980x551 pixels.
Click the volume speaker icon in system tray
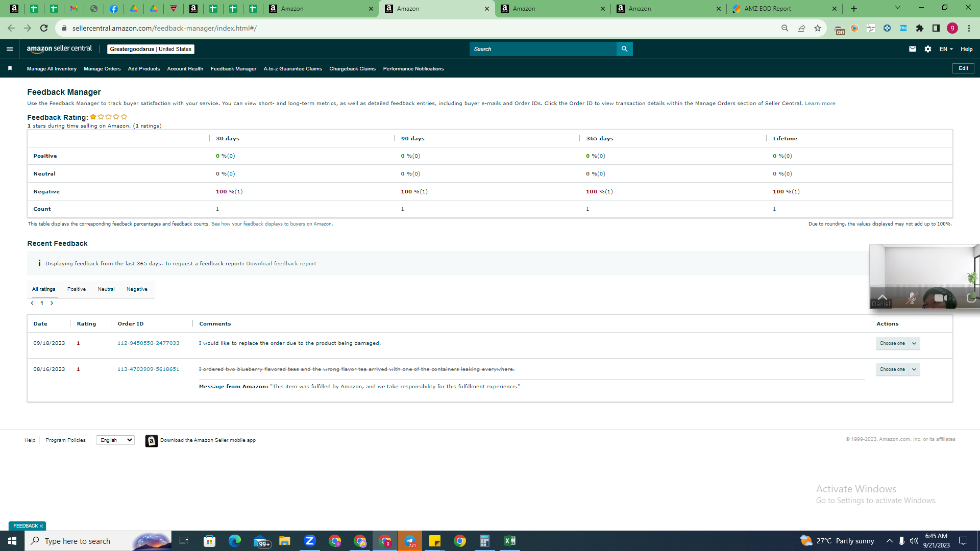coord(914,541)
